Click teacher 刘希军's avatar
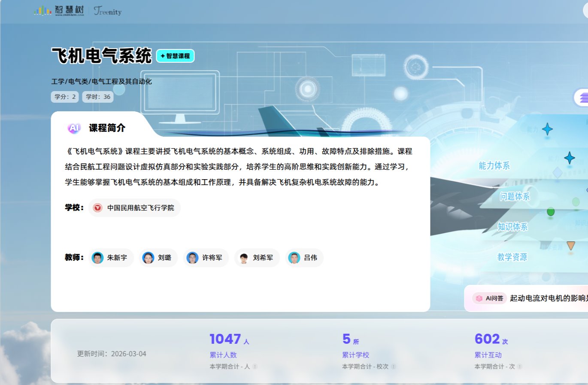The image size is (588, 385). pos(244,258)
